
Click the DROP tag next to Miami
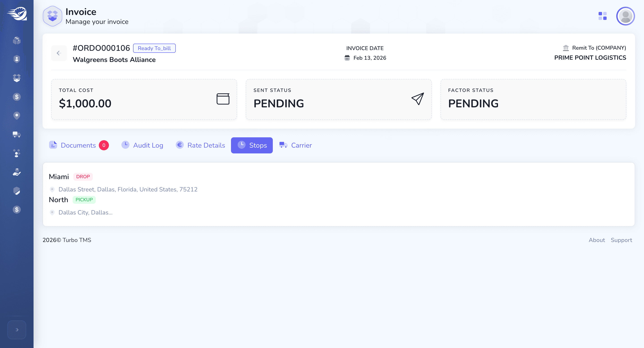click(x=83, y=177)
